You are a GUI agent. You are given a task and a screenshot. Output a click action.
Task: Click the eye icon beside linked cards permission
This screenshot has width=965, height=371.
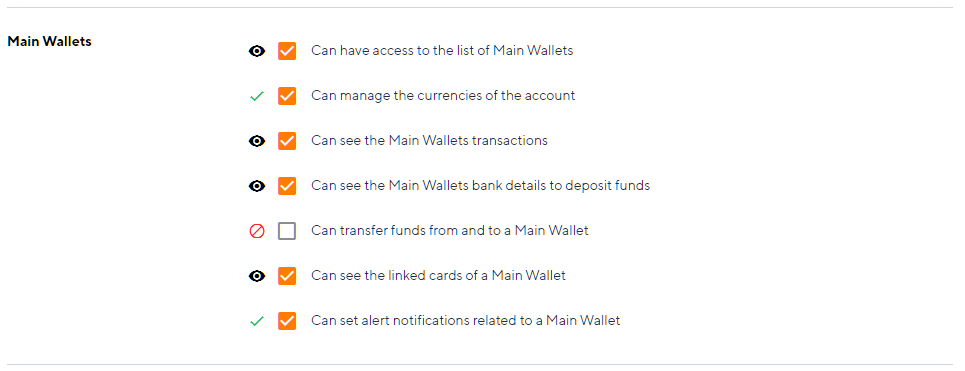point(257,276)
